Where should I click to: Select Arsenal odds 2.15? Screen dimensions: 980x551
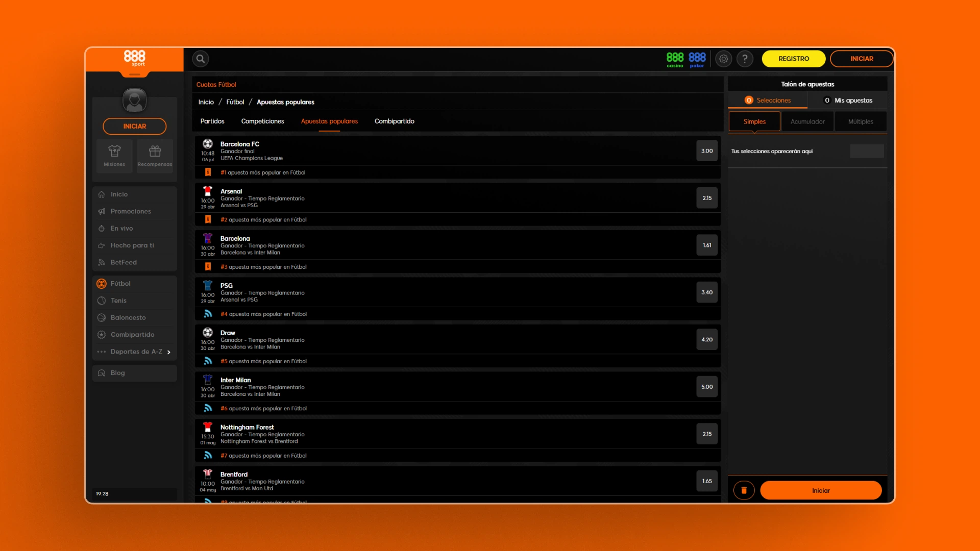(707, 198)
